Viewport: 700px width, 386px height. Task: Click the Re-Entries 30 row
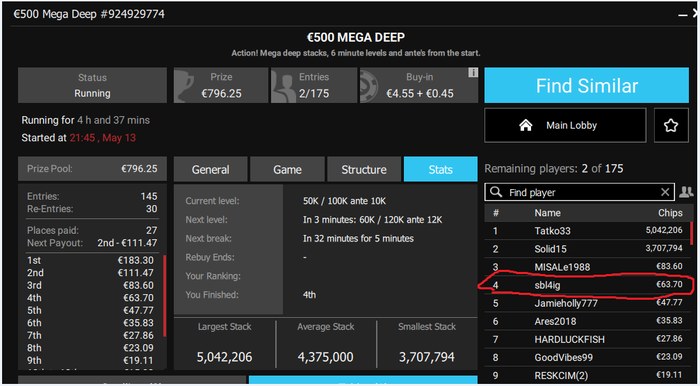[x=92, y=209]
